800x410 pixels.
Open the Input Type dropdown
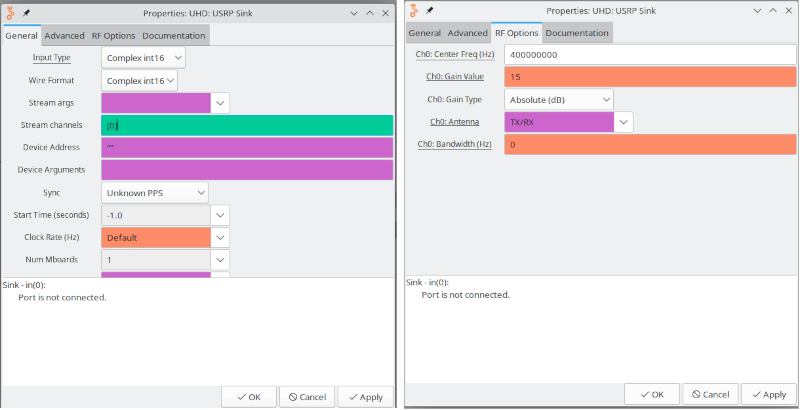[143, 58]
